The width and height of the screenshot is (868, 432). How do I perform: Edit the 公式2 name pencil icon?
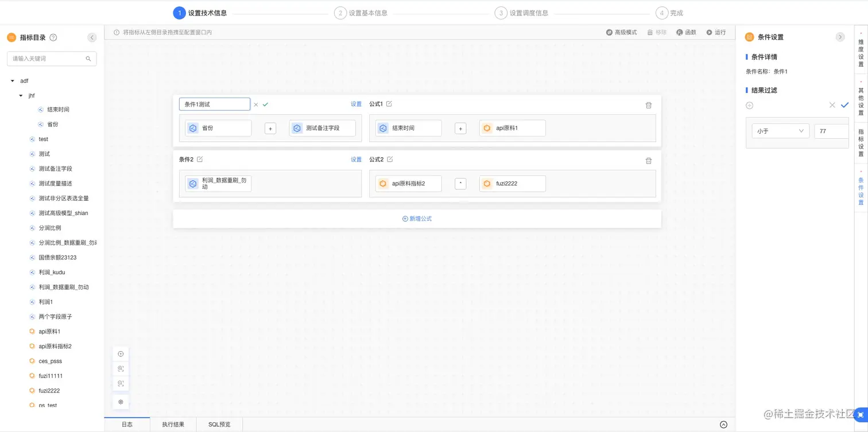tap(390, 159)
